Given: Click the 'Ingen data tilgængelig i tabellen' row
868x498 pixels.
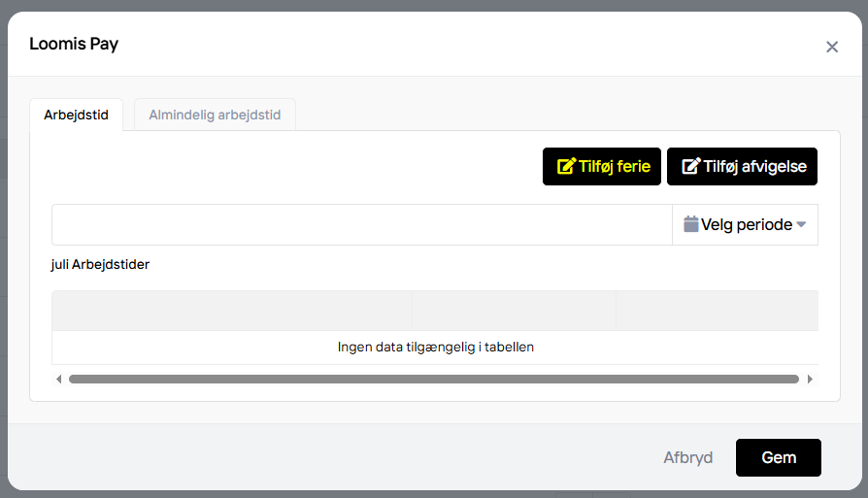Looking at the screenshot, I should [x=435, y=347].
